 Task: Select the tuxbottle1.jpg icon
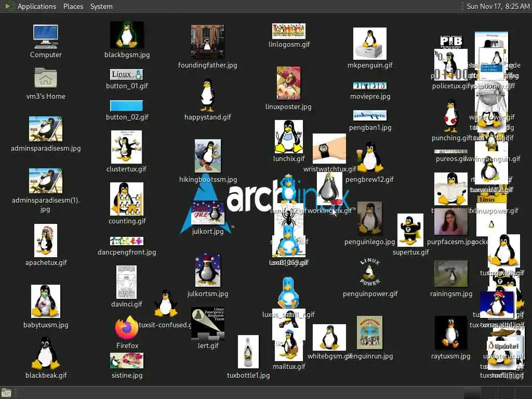pyautogui.click(x=248, y=352)
